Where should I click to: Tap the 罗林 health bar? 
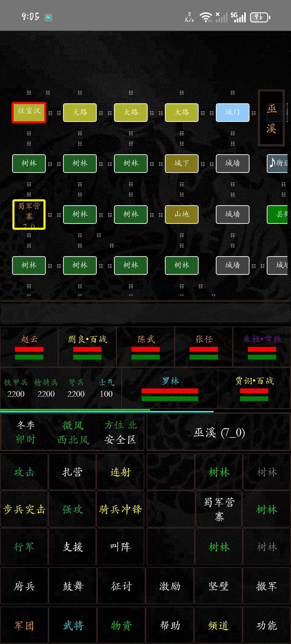(x=170, y=395)
